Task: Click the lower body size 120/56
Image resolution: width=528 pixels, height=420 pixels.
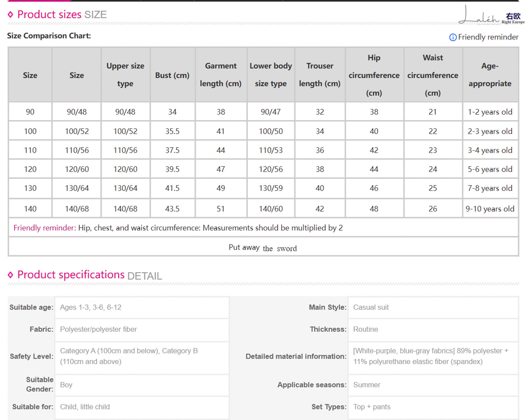Action: [271, 169]
